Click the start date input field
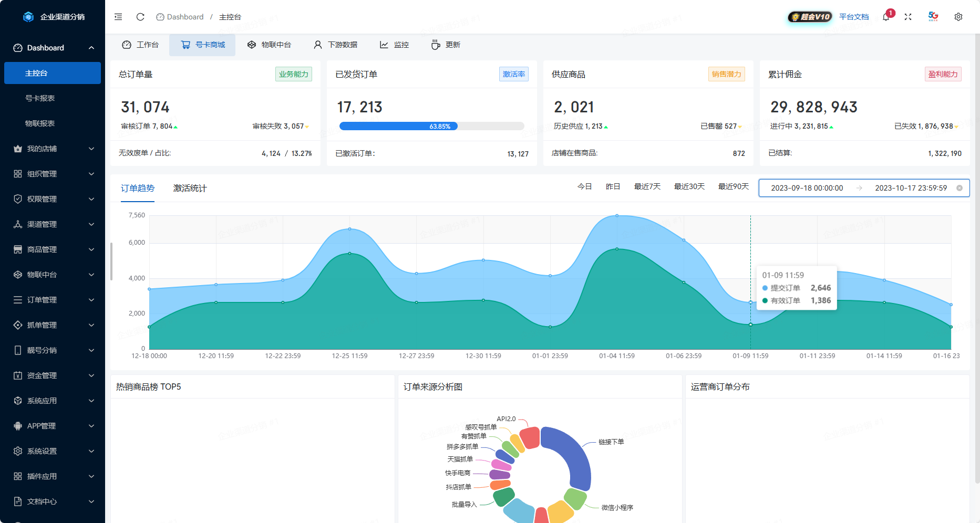 [807, 188]
